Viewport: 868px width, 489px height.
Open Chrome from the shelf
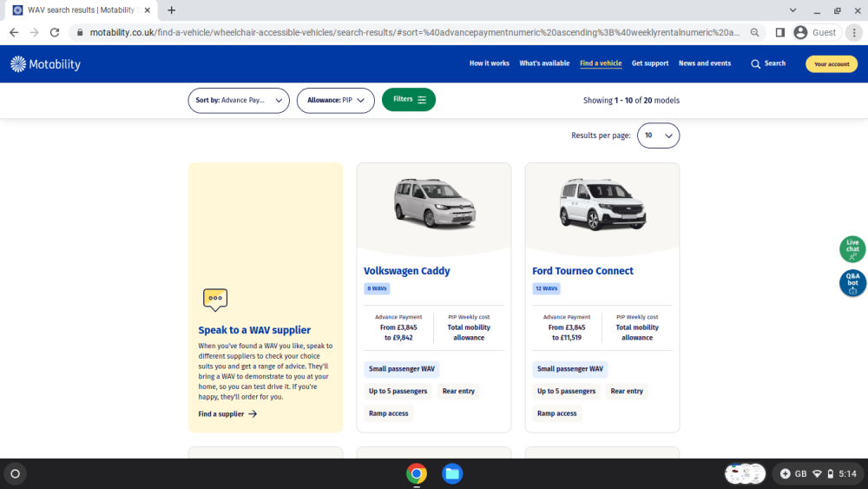[x=417, y=473]
